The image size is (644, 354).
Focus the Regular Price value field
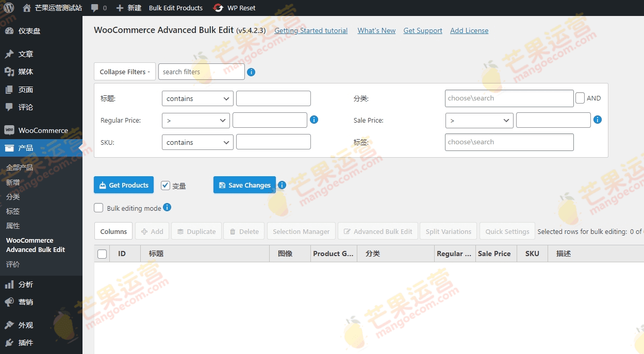pos(270,120)
